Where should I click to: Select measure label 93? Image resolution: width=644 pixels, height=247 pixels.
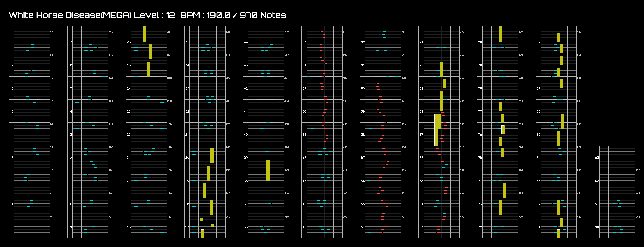[x=597, y=158]
